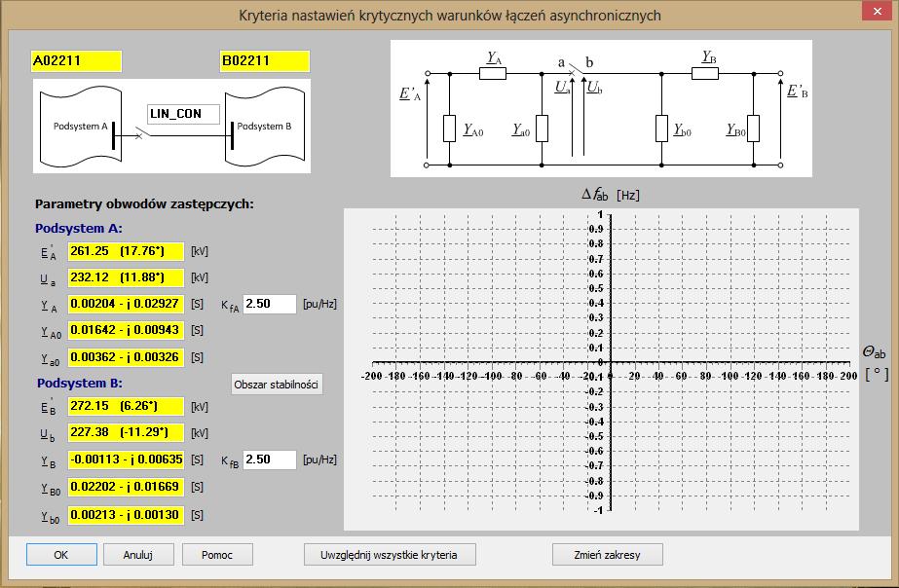Click Zmień zakresy button
This screenshot has width=899, height=588.
tap(607, 554)
